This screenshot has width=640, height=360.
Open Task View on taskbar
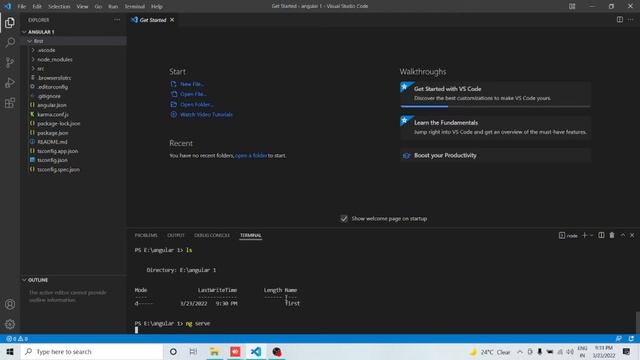coord(193,352)
